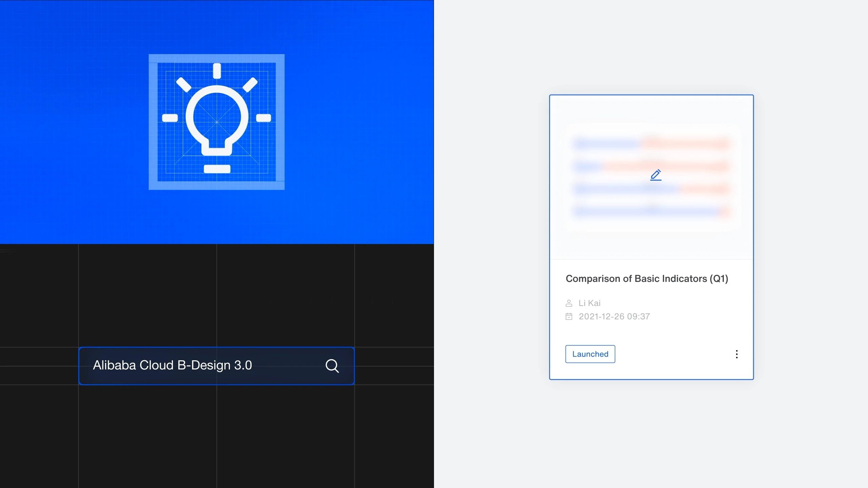Click the edit pencil icon on the card preview
This screenshot has width=868, height=488.
656,175
